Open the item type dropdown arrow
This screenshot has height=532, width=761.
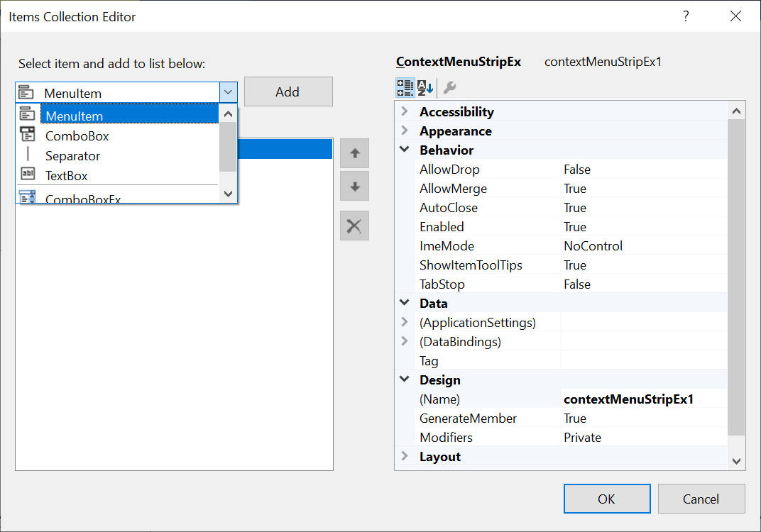[x=229, y=92]
